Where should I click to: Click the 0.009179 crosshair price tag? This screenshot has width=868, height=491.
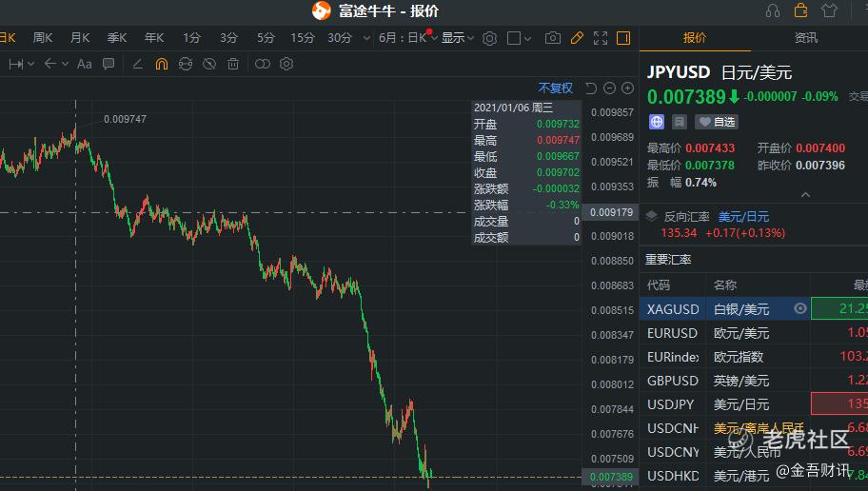(611, 212)
